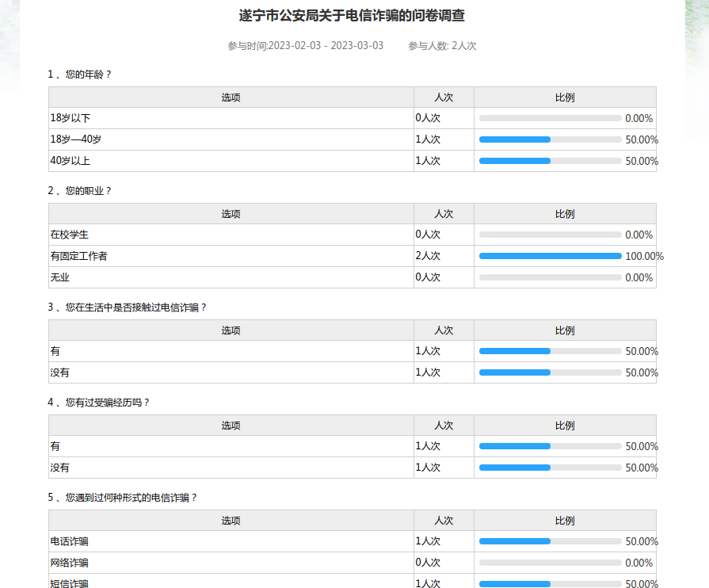
Task: Click the 参与时间 date range text
Action: point(305,46)
